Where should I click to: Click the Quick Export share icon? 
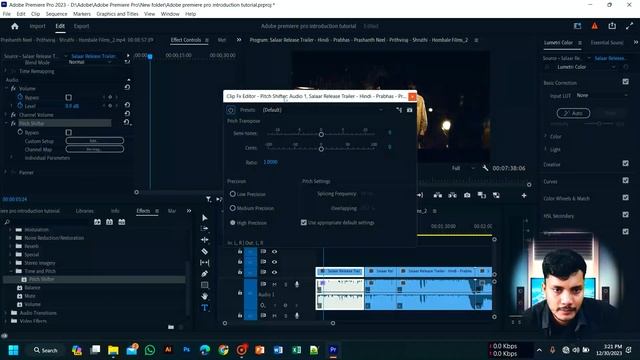(612, 26)
